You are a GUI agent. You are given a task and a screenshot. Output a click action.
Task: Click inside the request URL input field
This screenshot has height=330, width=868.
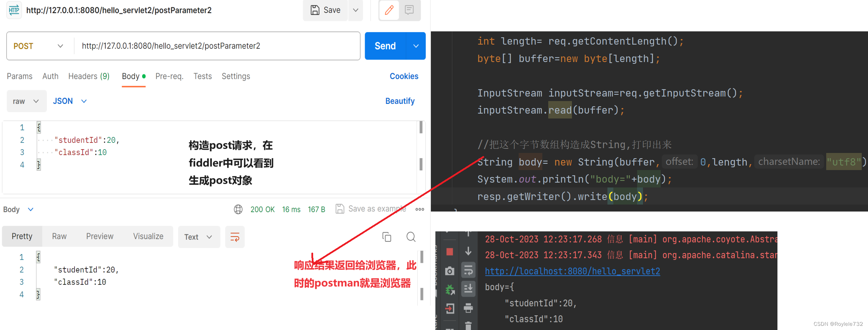tap(209, 46)
